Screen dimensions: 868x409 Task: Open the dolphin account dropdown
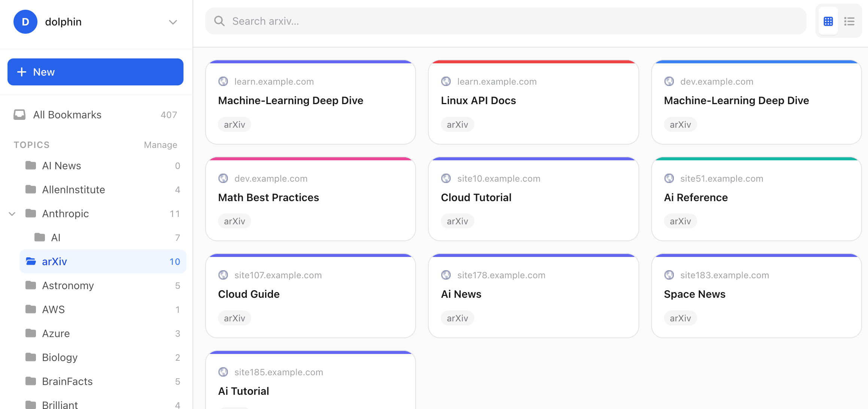[x=173, y=22]
